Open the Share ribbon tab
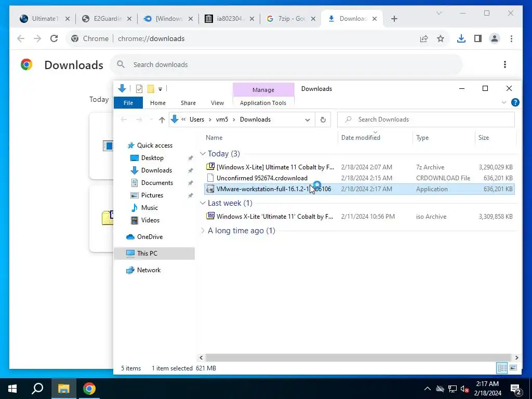 pyautogui.click(x=188, y=103)
